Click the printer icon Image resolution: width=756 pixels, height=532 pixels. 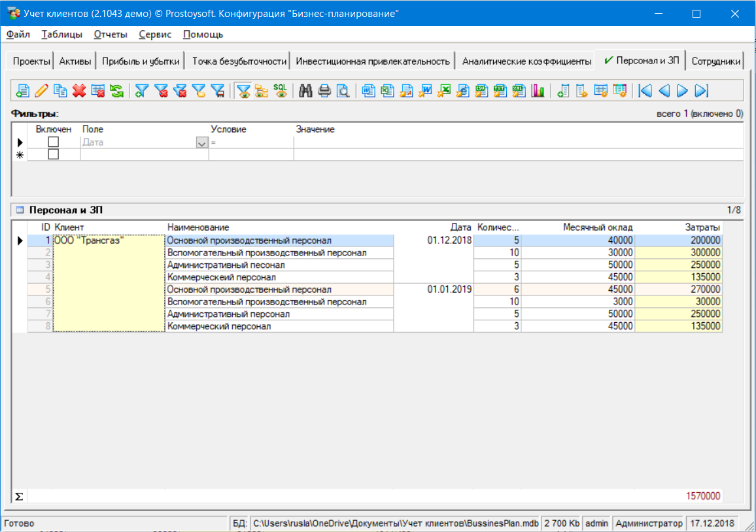coord(324,91)
